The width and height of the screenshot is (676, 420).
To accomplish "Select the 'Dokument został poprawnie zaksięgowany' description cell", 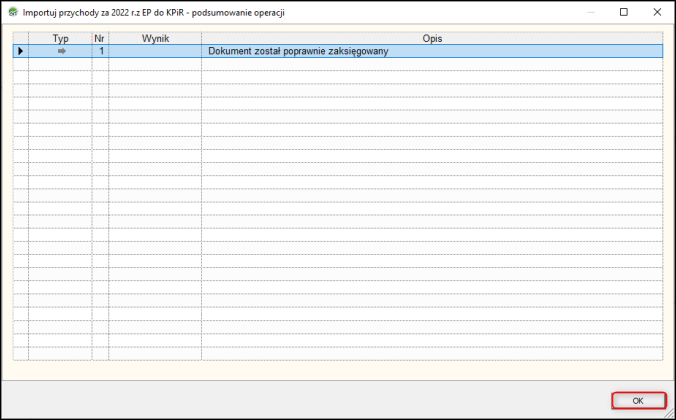I will 432,51.
